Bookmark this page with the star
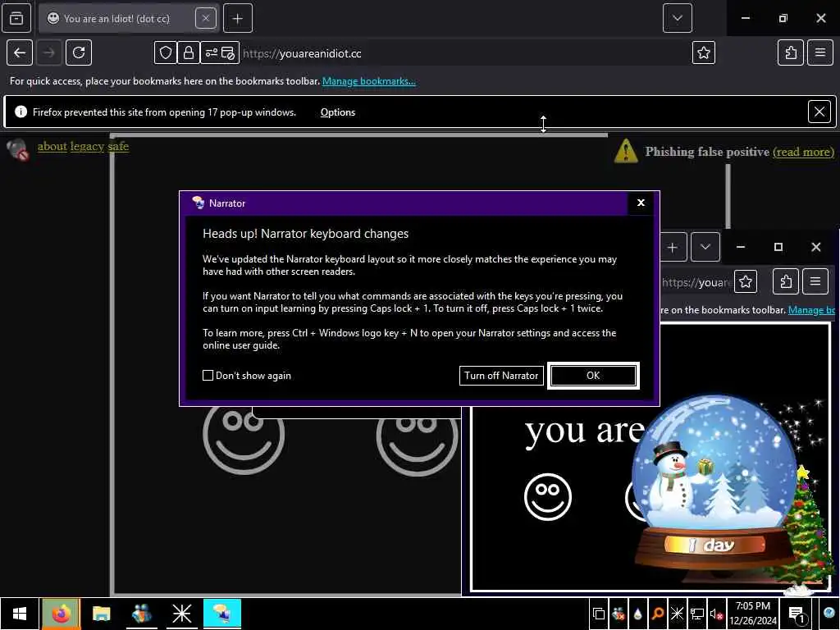The width and height of the screenshot is (840, 630). pyautogui.click(x=703, y=52)
